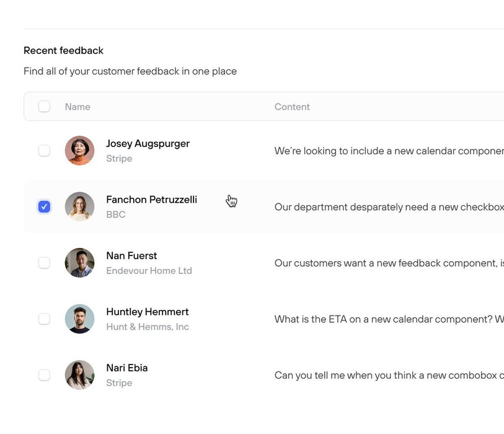Click the combobox feedback from Nari Ebia

point(388,376)
